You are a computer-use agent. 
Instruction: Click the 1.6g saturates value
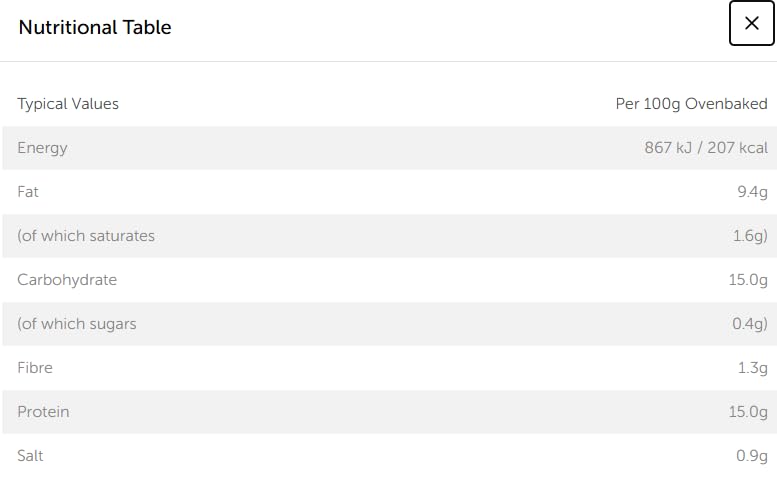(x=750, y=236)
